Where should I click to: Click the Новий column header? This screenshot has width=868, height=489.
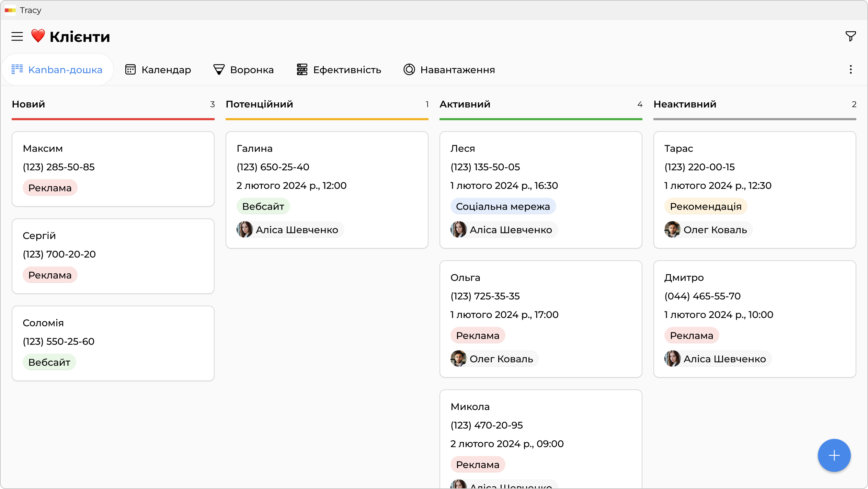pyautogui.click(x=28, y=104)
